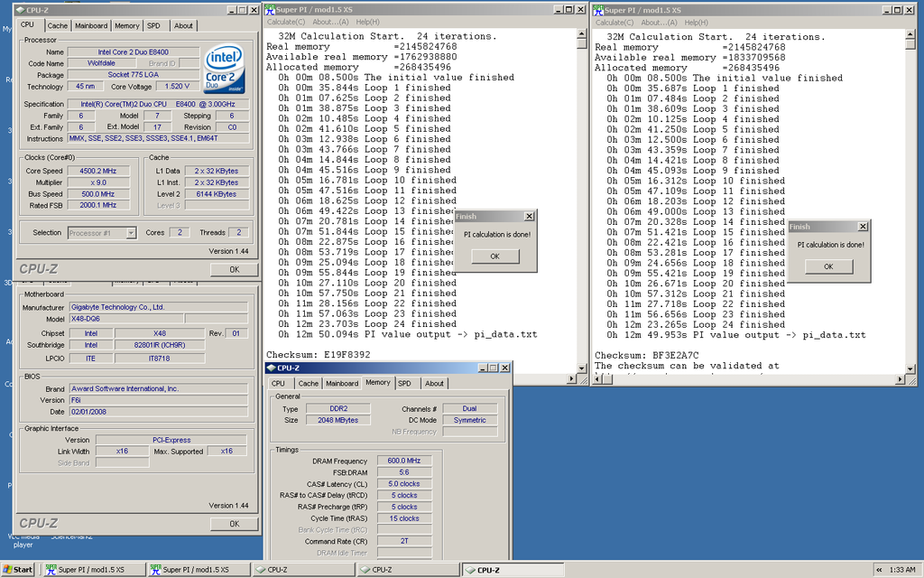
Task: Open Help menu in the right Super PI window
Action: 696,22
